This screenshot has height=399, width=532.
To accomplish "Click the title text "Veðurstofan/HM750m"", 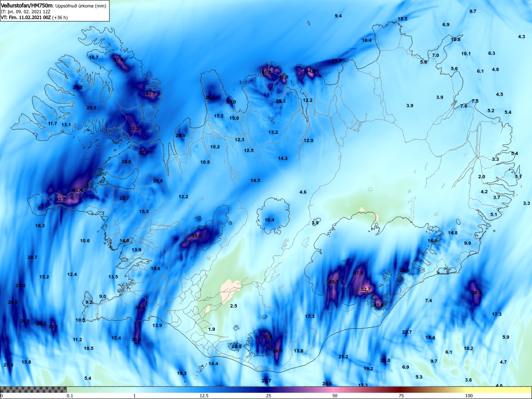I will click(x=27, y=5).
